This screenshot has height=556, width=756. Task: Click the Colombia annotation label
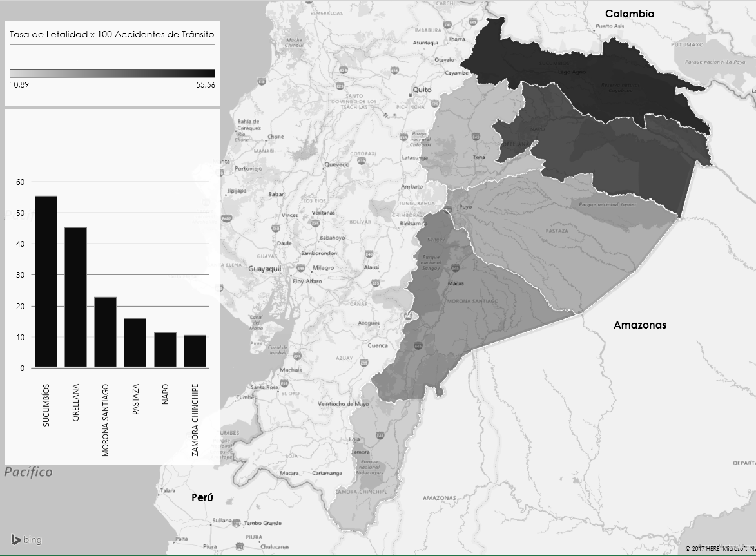(629, 14)
